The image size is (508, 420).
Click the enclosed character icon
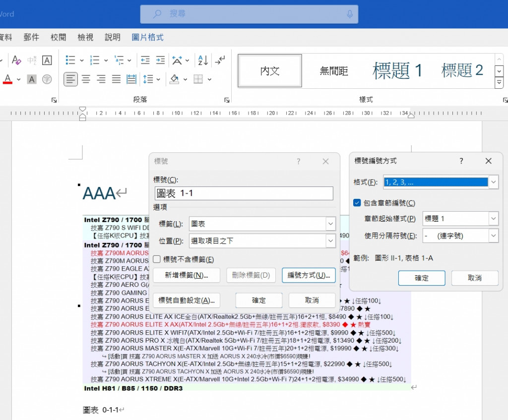(47, 79)
